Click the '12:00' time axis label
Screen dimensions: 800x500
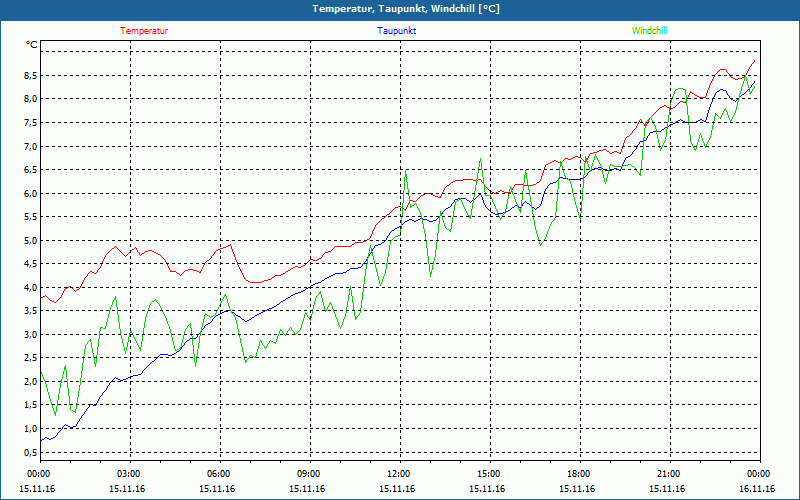400,474
